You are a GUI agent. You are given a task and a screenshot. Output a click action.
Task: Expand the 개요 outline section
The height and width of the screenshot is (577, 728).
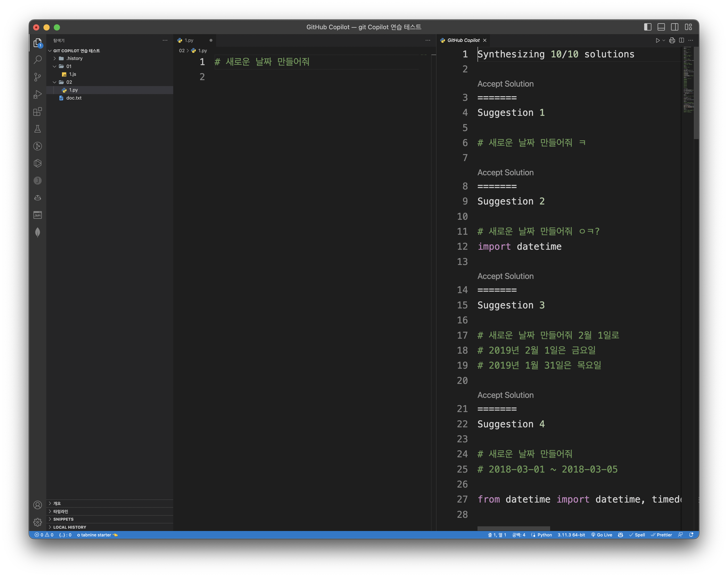pyautogui.click(x=110, y=503)
